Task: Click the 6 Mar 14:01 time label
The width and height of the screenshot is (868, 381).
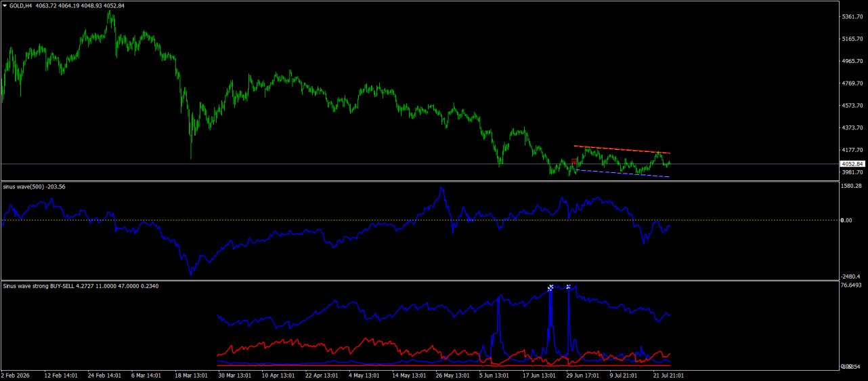Action: coord(147,374)
